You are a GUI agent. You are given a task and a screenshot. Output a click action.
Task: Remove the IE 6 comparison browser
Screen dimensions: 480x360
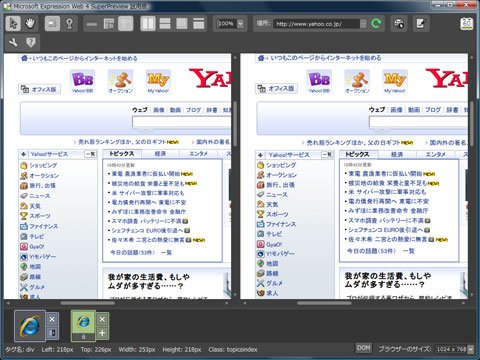(102, 319)
